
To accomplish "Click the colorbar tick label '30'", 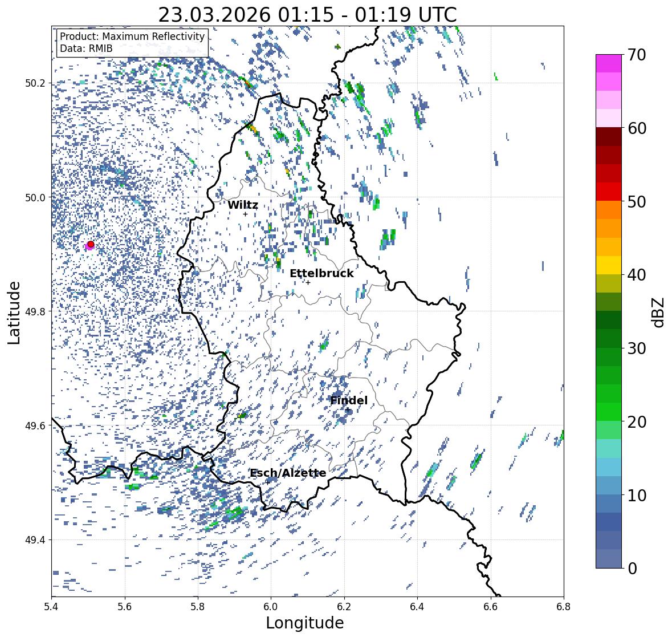I will 637,348.
